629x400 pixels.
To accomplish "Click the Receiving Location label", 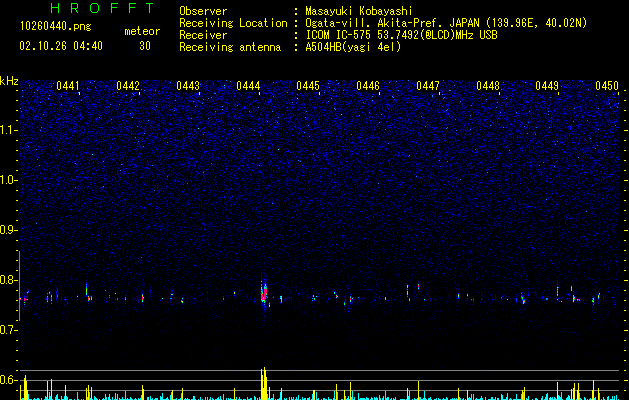I will click(233, 23).
